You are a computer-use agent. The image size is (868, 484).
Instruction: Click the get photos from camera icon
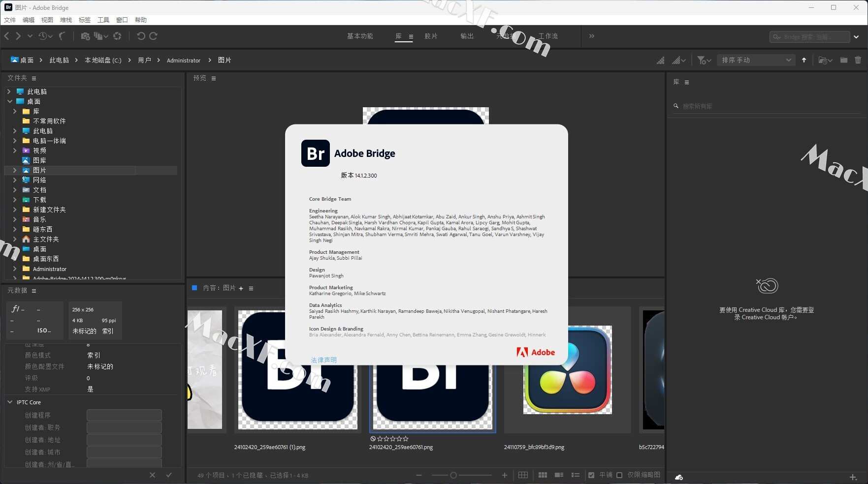[85, 36]
